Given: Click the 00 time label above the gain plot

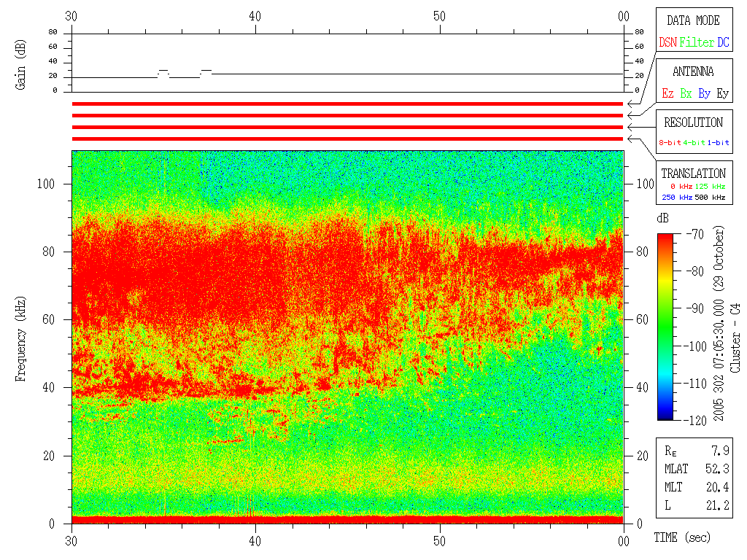Looking at the screenshot, I should pyautogui.click(x=624, y=17).
